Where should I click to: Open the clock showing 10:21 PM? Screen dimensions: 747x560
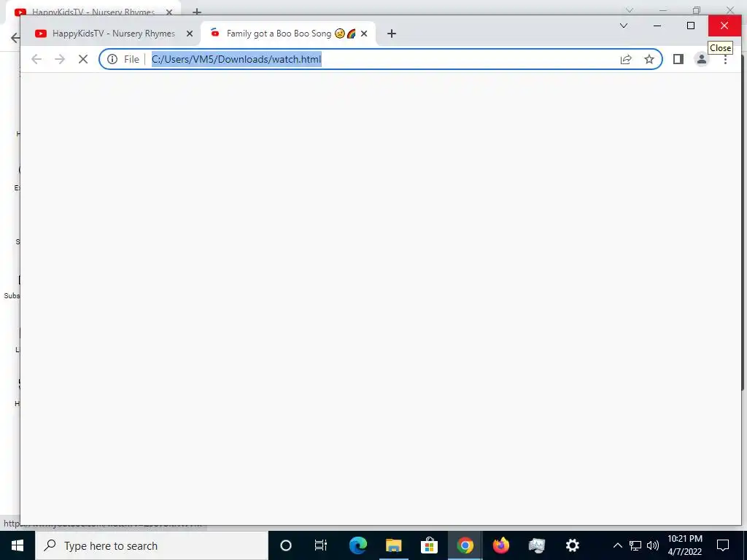(x=684, y=545)
